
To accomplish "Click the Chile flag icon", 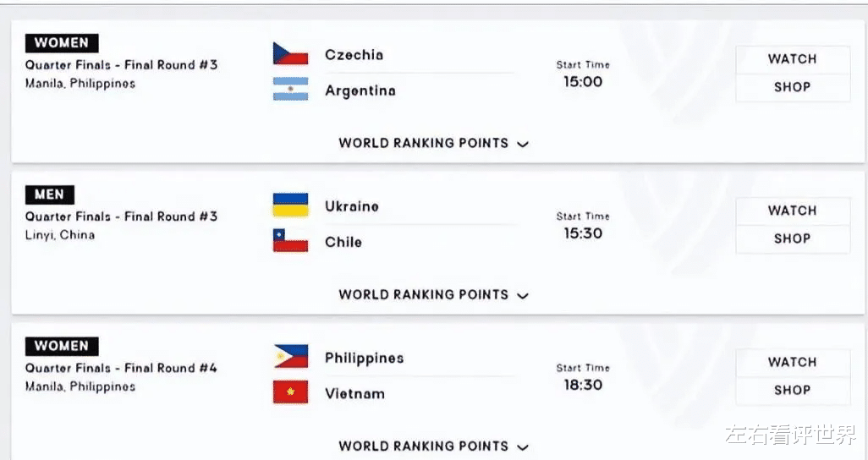I will [x=291, y=240].
